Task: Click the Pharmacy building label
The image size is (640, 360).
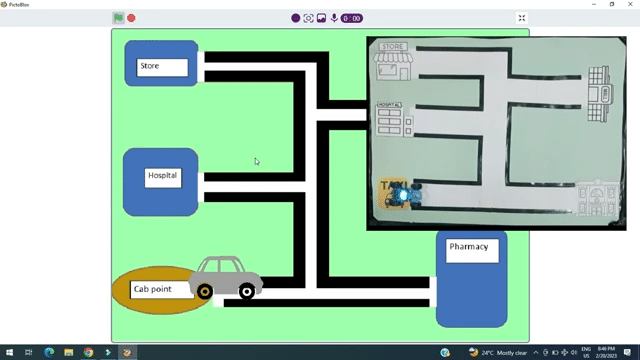Action: (472, 250)
